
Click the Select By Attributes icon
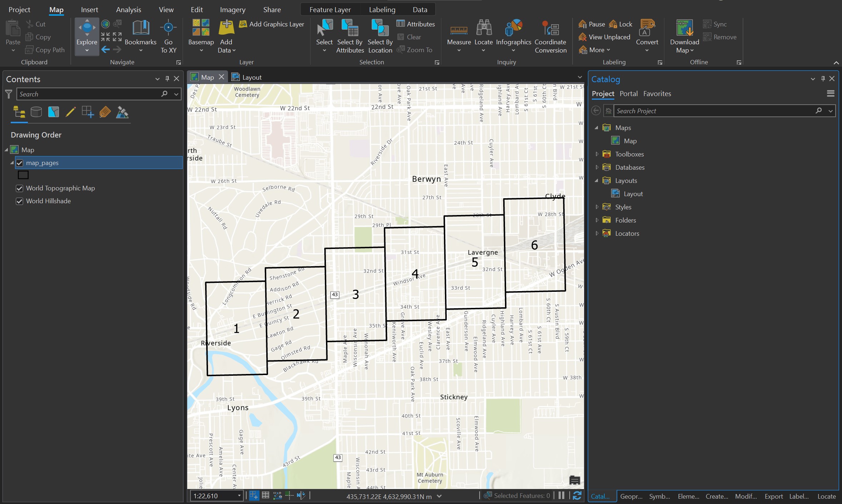350,28
